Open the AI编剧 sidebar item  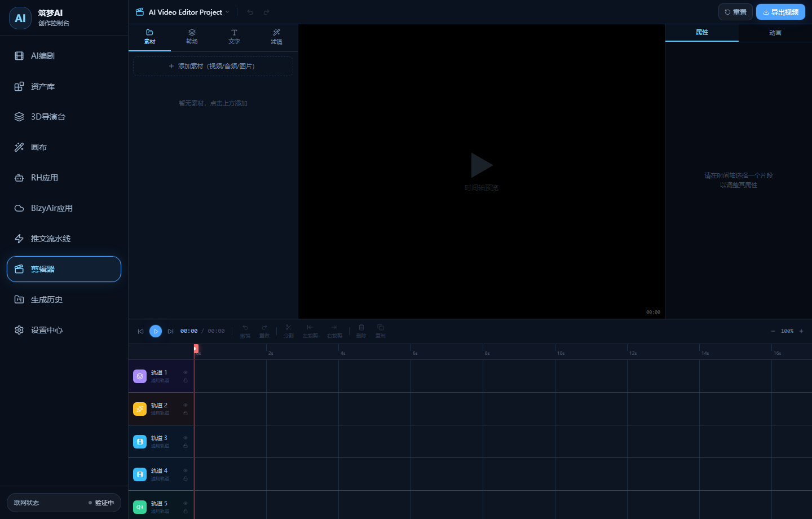click(64, 56)
